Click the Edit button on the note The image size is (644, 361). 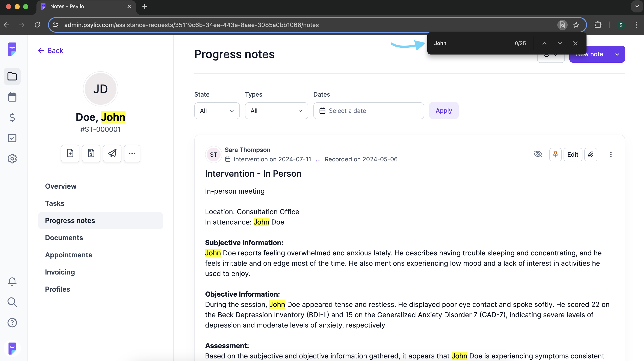pos(573,154)
